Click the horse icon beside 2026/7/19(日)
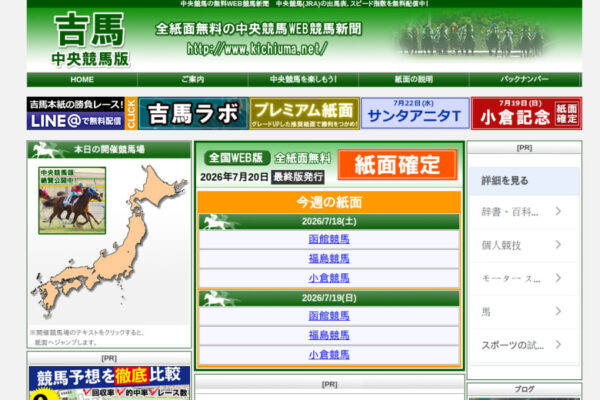Image resolution: width=600 pixels, height=400 pixels. click(217, 299)
